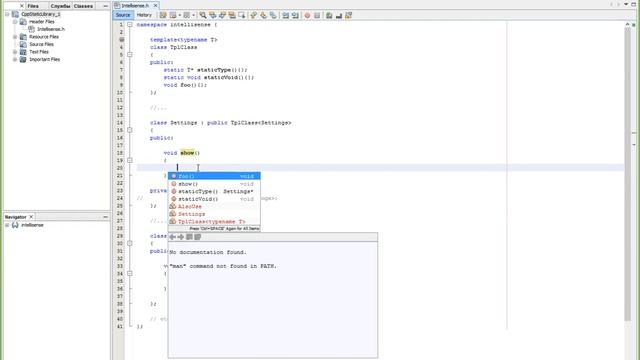
Task: Choose staticVoid() in completion list
Action: pyautogui.click(x=214, y=199)
